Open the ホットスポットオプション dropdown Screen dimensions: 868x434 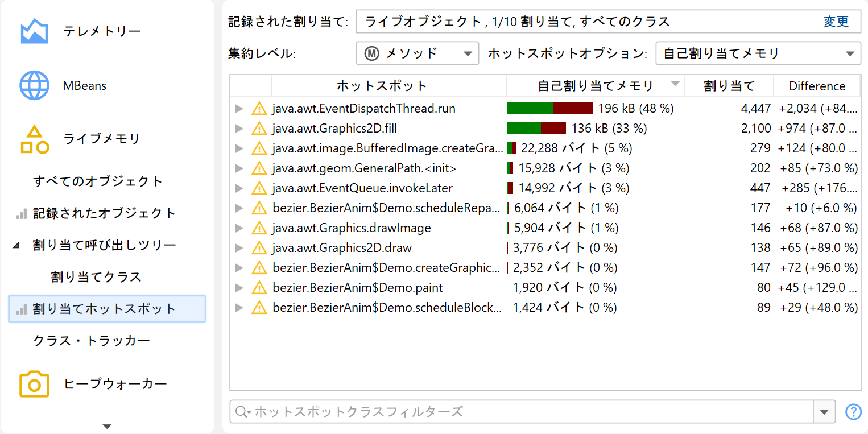pyautogui.click(x=758, y=53)
